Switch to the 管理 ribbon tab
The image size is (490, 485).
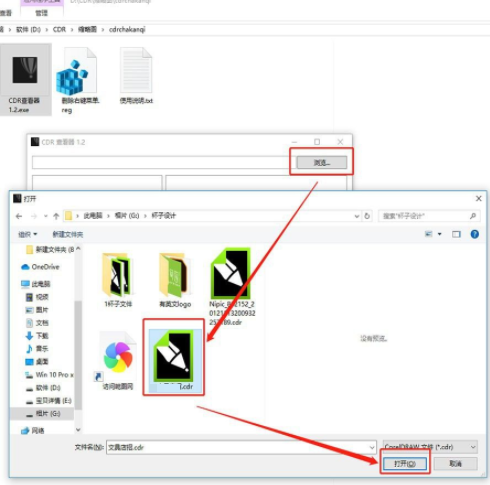(42, 13)
